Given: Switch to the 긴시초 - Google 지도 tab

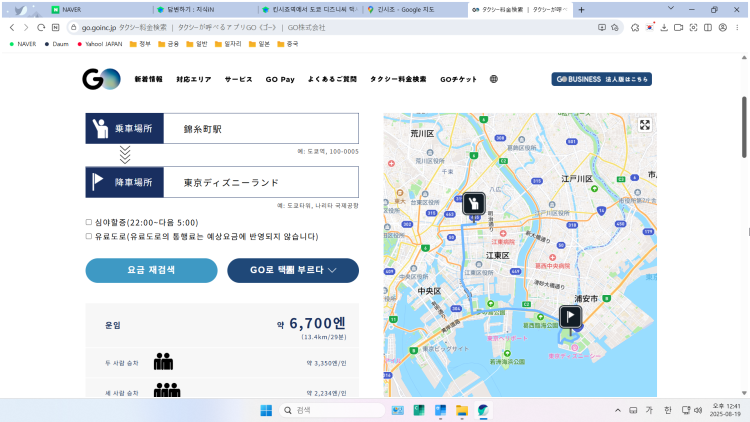Looking at the screenshot, I should (414, 10).
